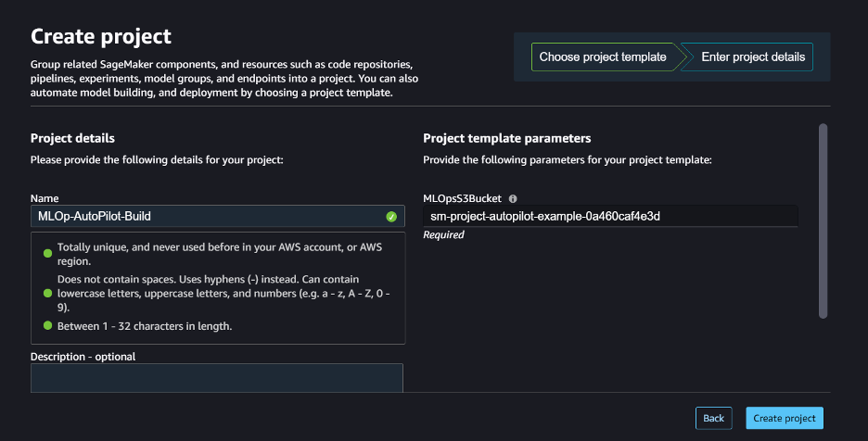The height and width of the screenshot is (441, 868).
Task: Click the 'Project template parameters' heading
Action: coord(506,138)
